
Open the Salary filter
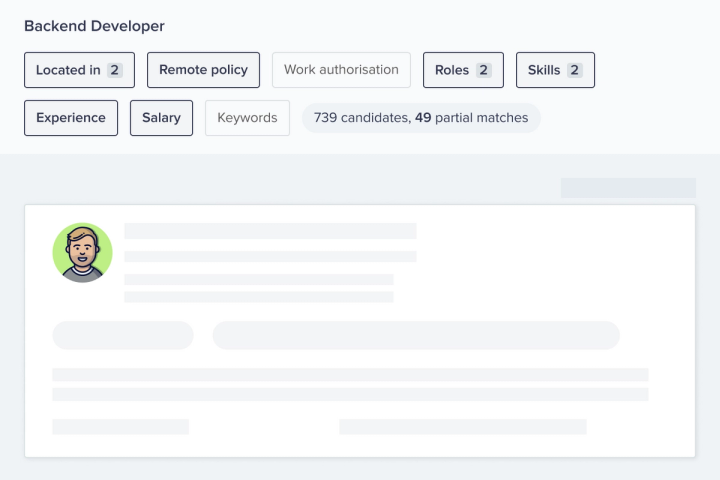161,118
